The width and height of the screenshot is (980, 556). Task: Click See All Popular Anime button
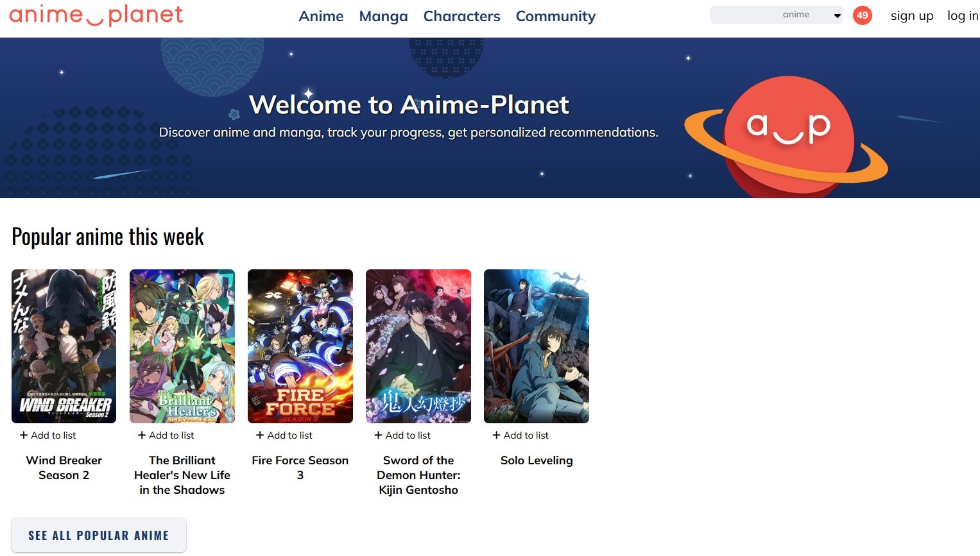tap(99, 535)
